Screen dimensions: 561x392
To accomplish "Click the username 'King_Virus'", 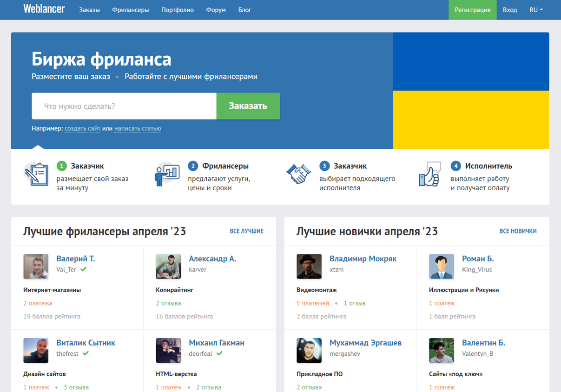I will pos(477,270).
